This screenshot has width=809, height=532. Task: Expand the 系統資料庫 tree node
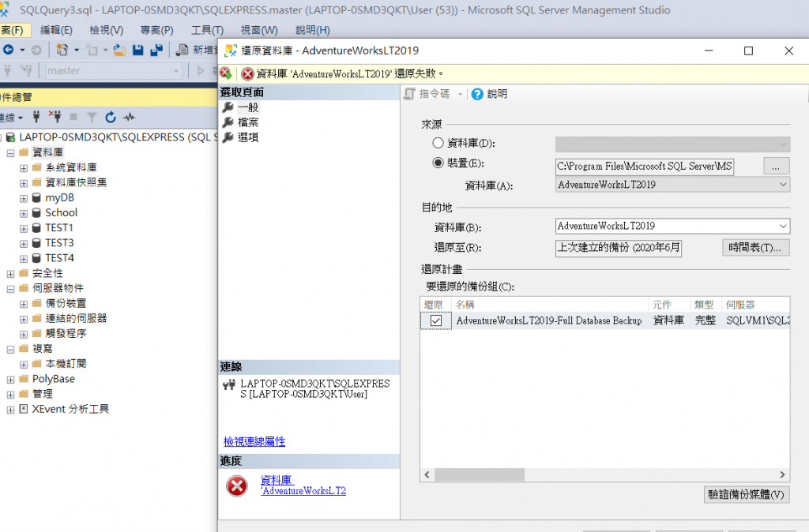24,168
